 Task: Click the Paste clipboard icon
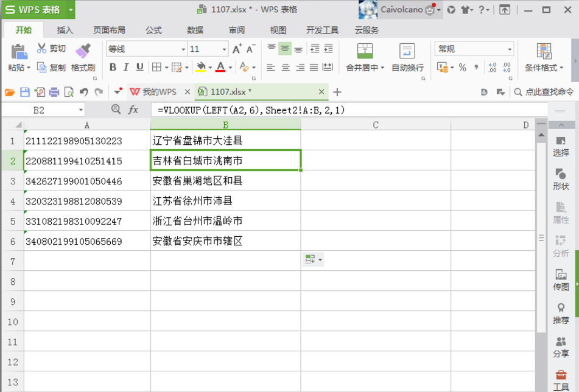(18, 52)
